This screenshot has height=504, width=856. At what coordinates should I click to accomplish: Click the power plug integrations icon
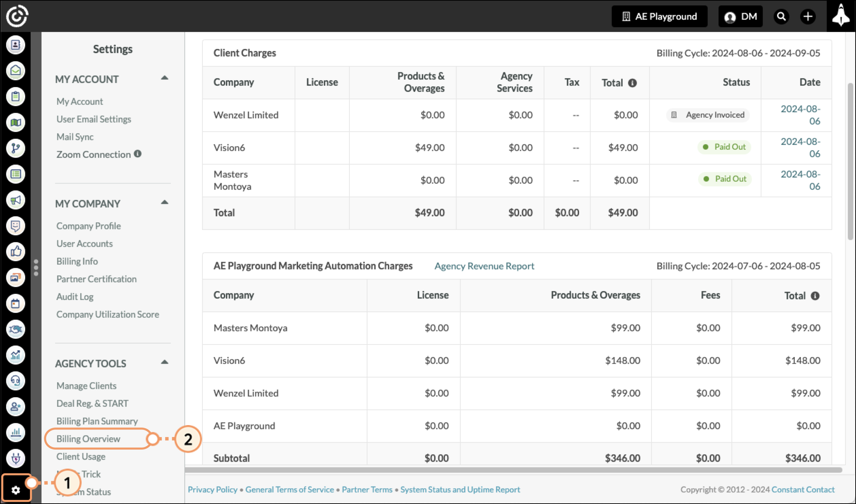(x=16, y=458)
